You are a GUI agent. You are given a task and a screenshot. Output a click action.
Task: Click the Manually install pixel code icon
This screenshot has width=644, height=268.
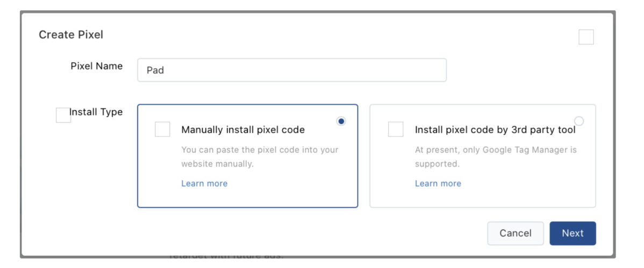[x=162, y=129]
